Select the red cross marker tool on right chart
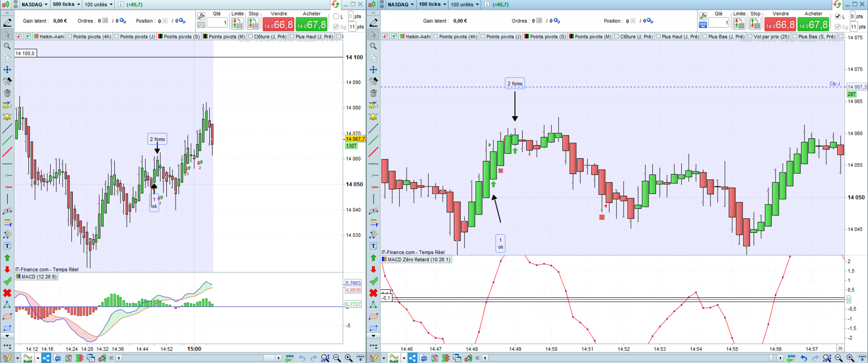Screen dimensions: 868x363 [373, 293]
